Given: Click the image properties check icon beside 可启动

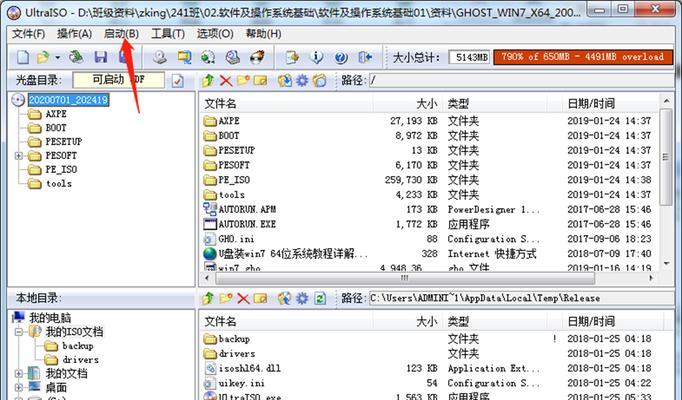Looking at the screenshot, I should pyautogui.click(x=177, y=80).
